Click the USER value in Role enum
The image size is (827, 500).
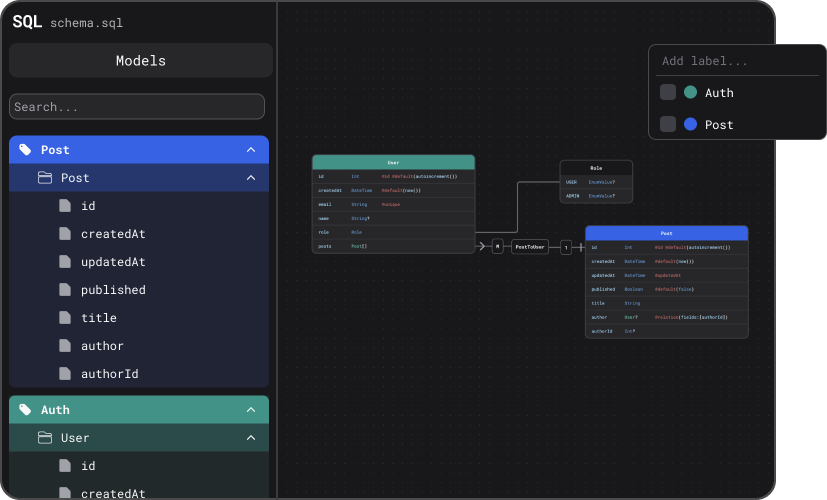tap(596, 182)
